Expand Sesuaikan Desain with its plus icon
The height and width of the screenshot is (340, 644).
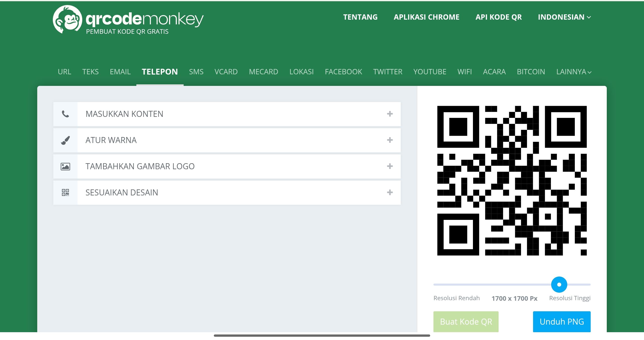click(390, 192)
